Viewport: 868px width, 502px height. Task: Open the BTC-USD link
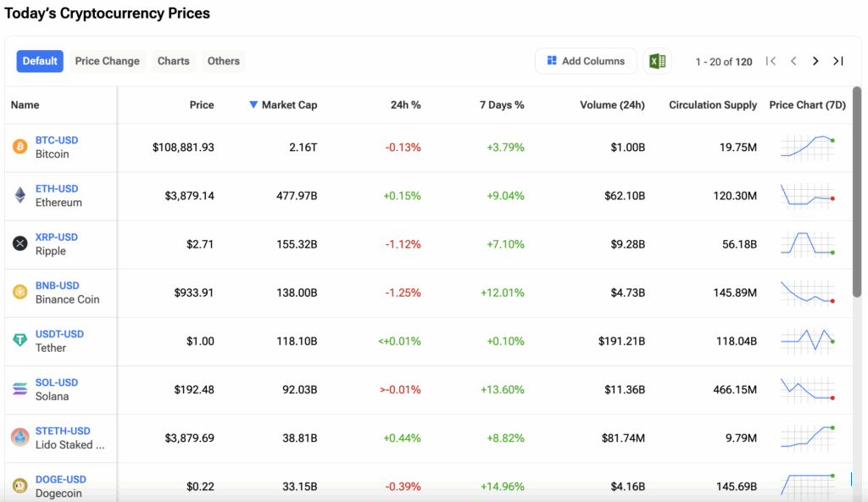tap(57, 140)
